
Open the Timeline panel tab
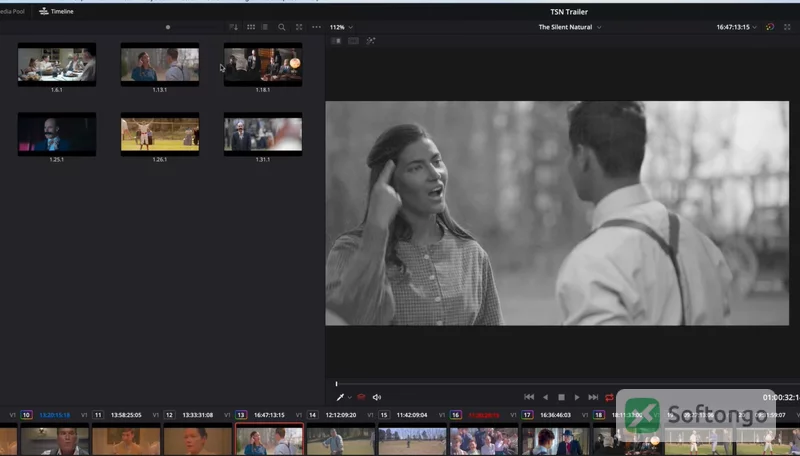pos(56,11)
